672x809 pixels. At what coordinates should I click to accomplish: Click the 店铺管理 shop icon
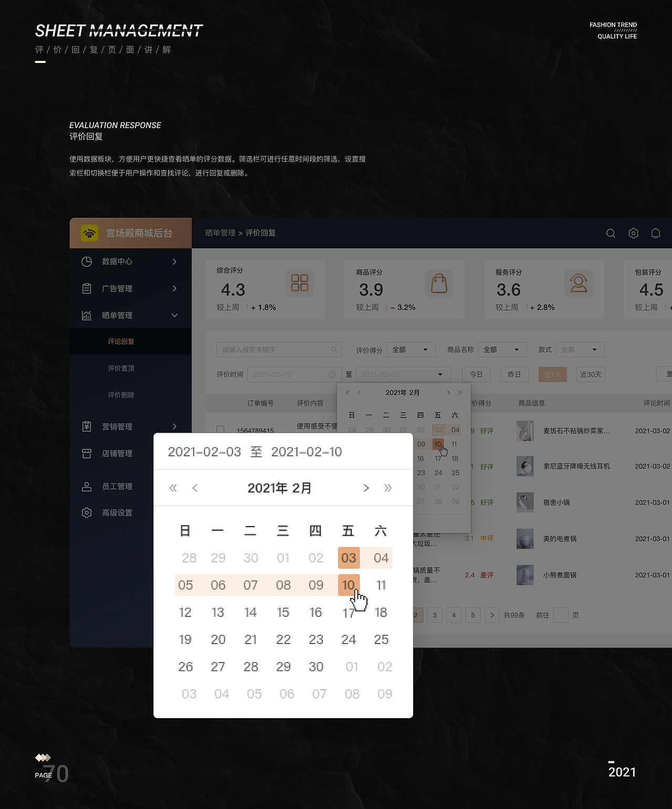[x=87, y=453]
